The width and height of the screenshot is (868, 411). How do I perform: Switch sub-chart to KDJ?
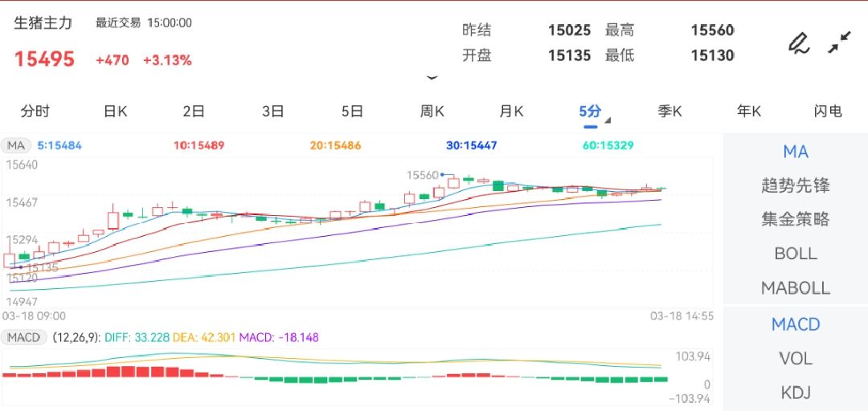pos(796,393)
